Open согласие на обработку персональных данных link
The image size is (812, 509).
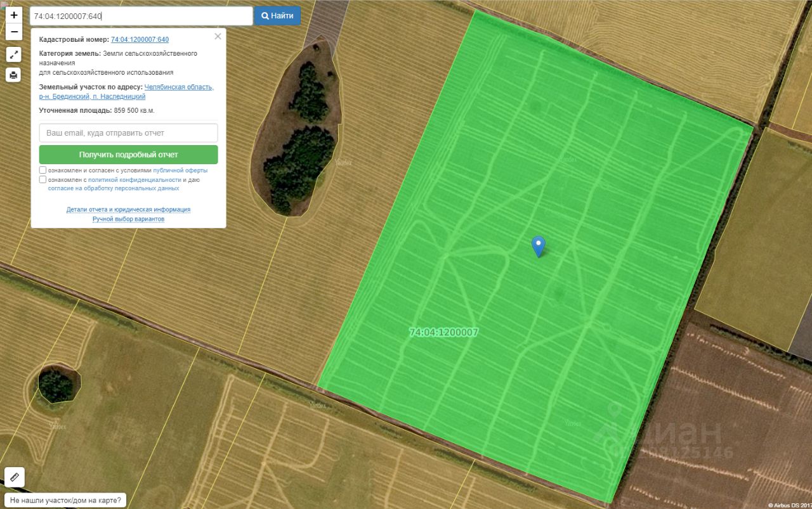point(114,188)
